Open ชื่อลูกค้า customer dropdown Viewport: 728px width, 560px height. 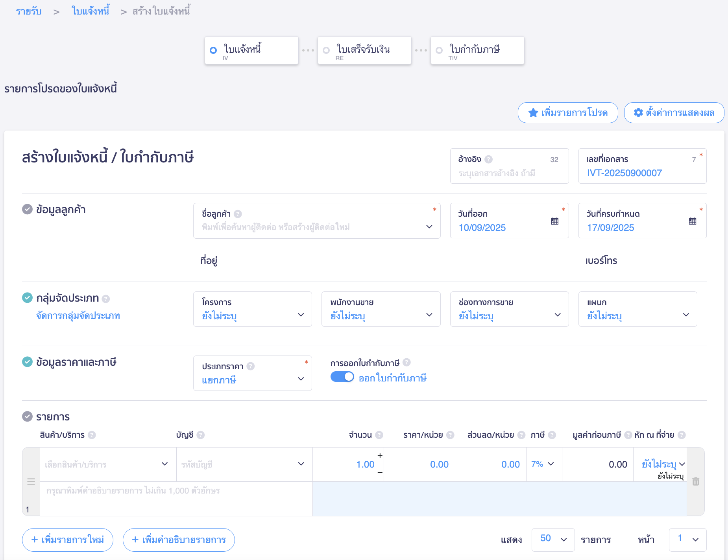[x=317, y=221]
